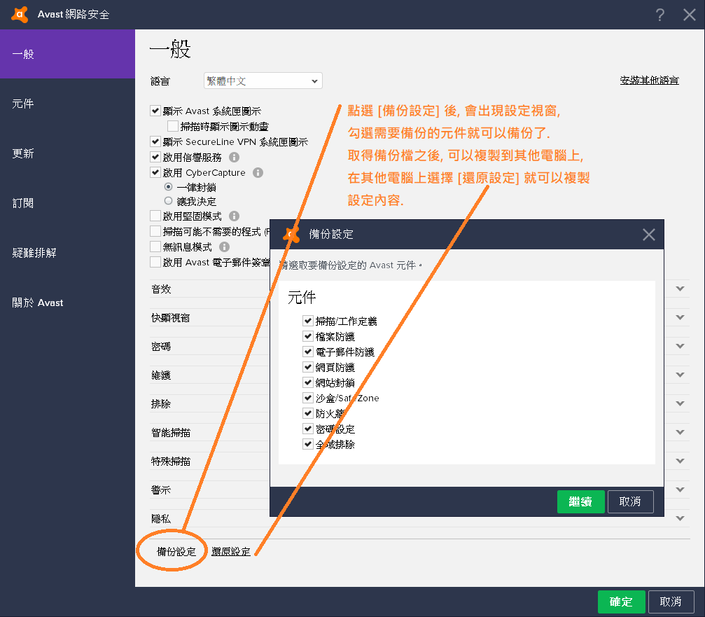Enable 啟用堅固模式 checkbox
705x617 pixels.
click(x=155, y=216)
